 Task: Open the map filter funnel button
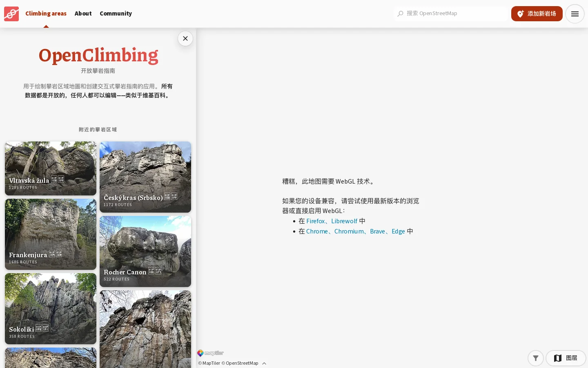[x=535, y=358]
